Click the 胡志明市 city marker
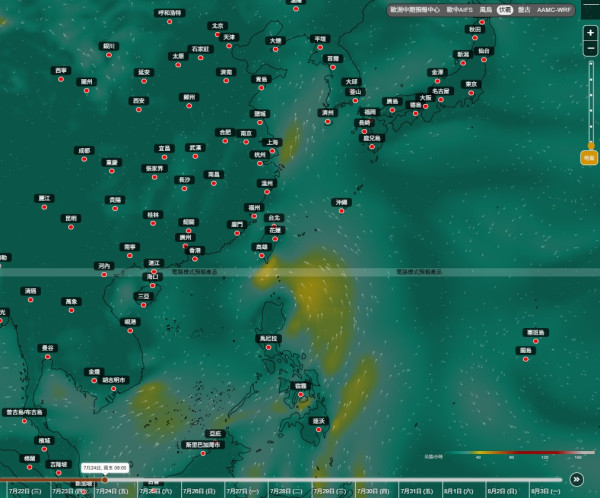 pos(114,389)
